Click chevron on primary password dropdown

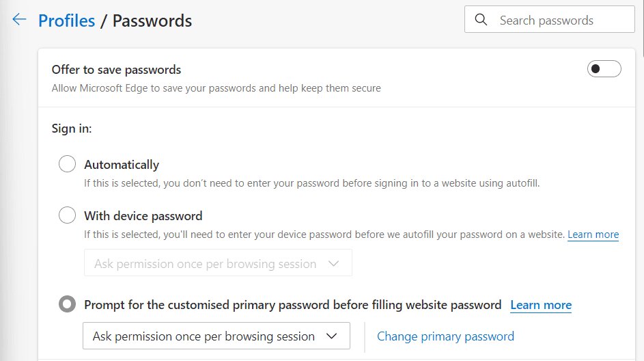[x=331, y=336]
